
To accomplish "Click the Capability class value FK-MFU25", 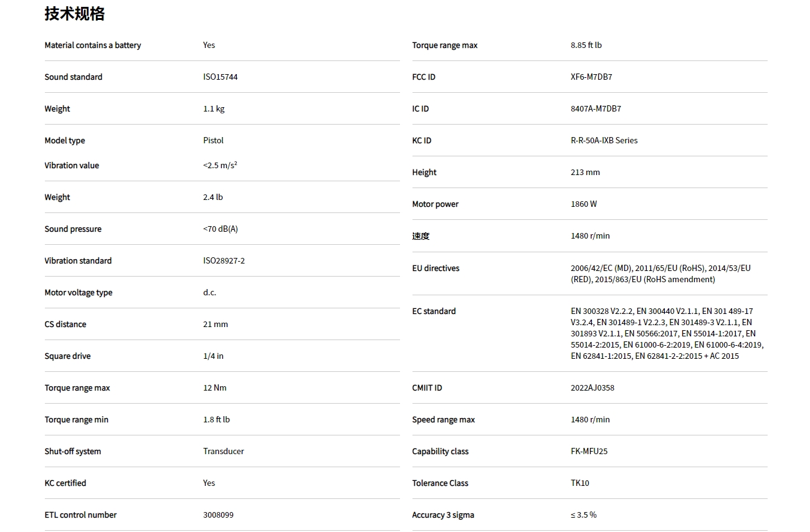I will pos(589,452).
